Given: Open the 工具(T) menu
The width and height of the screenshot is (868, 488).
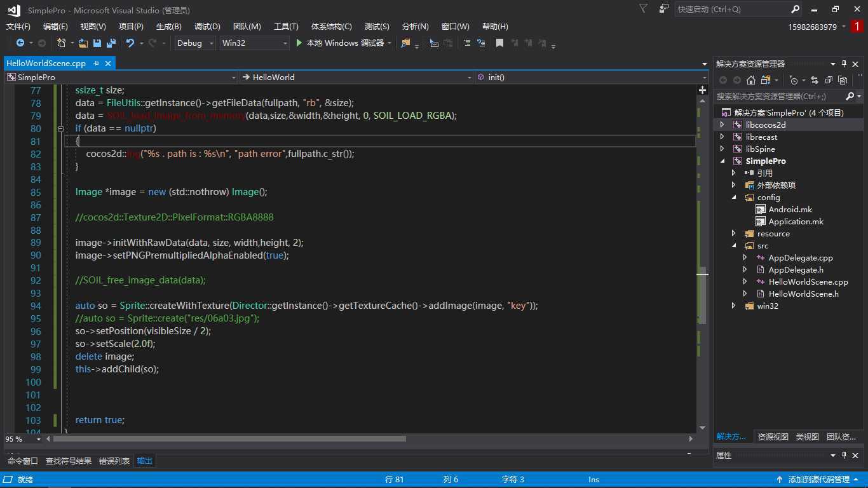Looking at the screenshot, I should coord(286,27).
